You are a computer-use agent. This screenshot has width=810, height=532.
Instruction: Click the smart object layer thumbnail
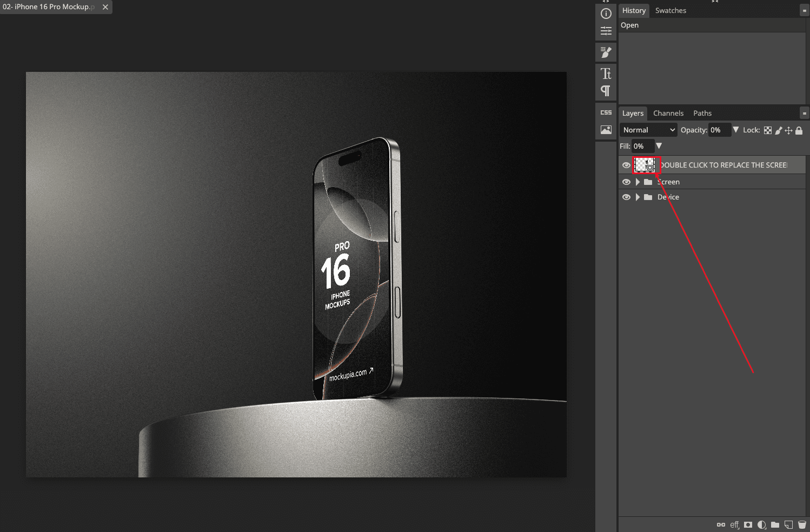tap(645, 165)
